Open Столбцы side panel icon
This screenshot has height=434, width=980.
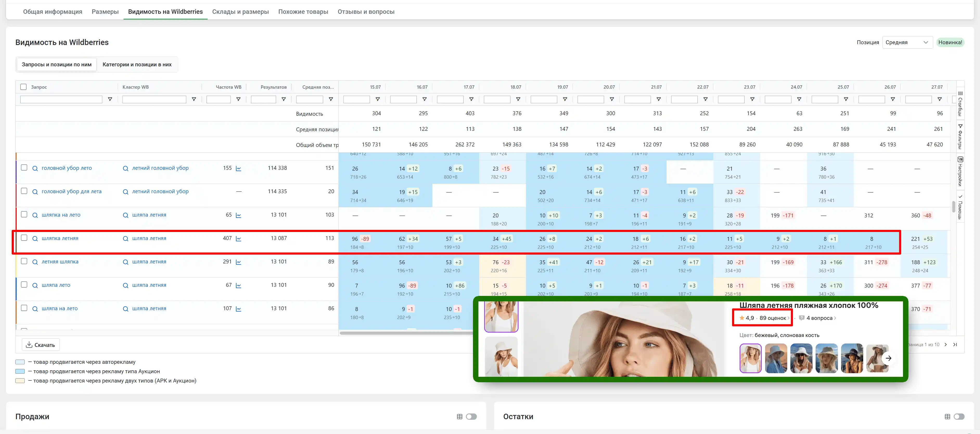(960, 104)
